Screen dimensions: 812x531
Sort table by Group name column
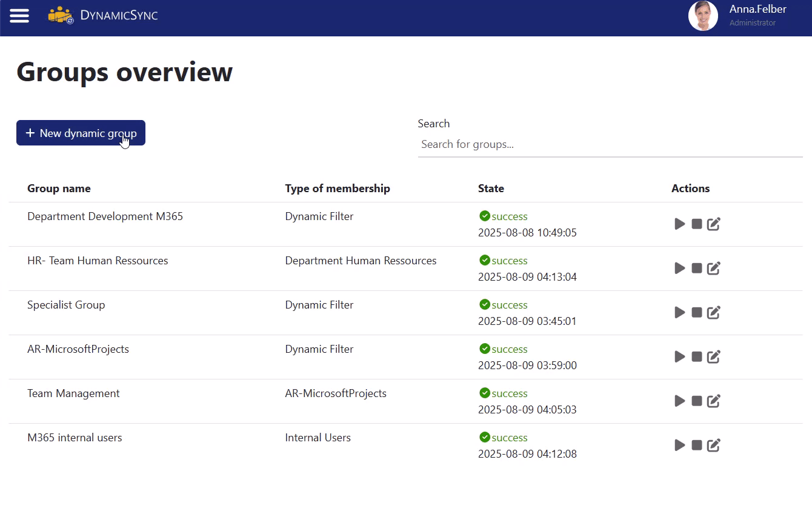(x=59, y=189)
